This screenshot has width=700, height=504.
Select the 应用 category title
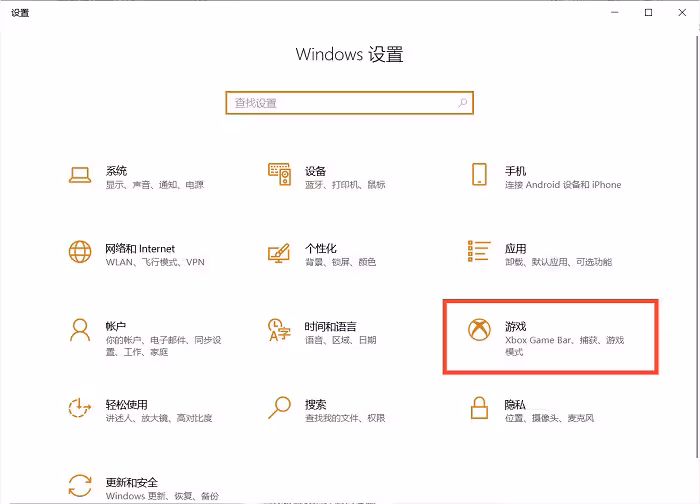[x=515, y=248]
